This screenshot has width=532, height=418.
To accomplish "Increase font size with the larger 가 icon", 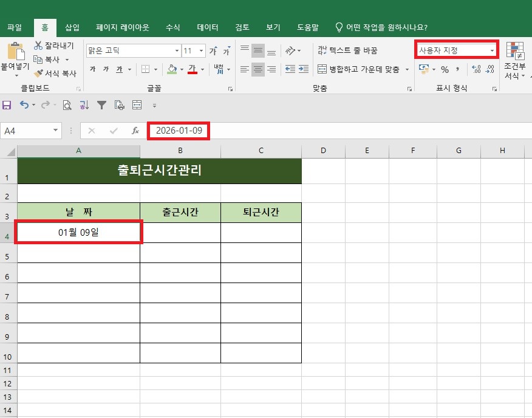I will click(x=213, y=51).
